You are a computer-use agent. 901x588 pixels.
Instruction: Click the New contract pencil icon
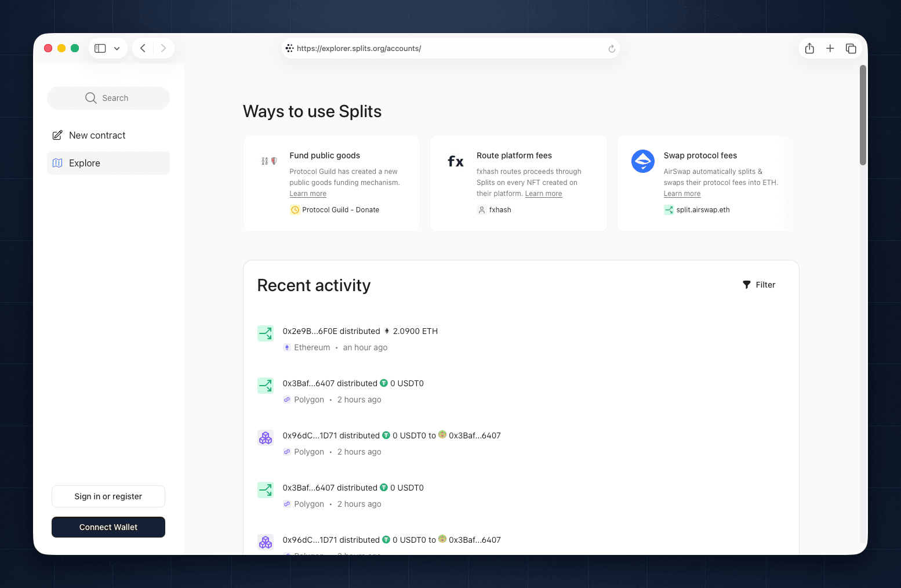[x=57, y=135]
